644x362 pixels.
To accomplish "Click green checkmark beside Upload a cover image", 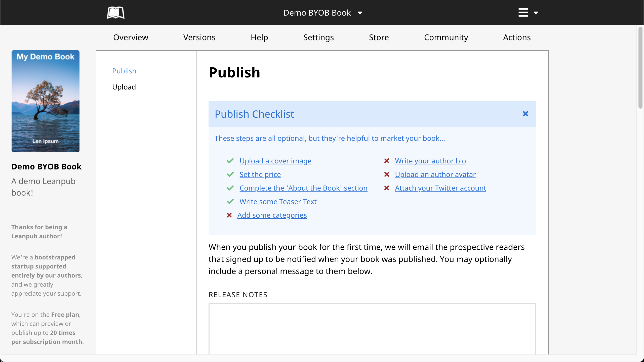I will pyautogui.click(x=230, y=161).
